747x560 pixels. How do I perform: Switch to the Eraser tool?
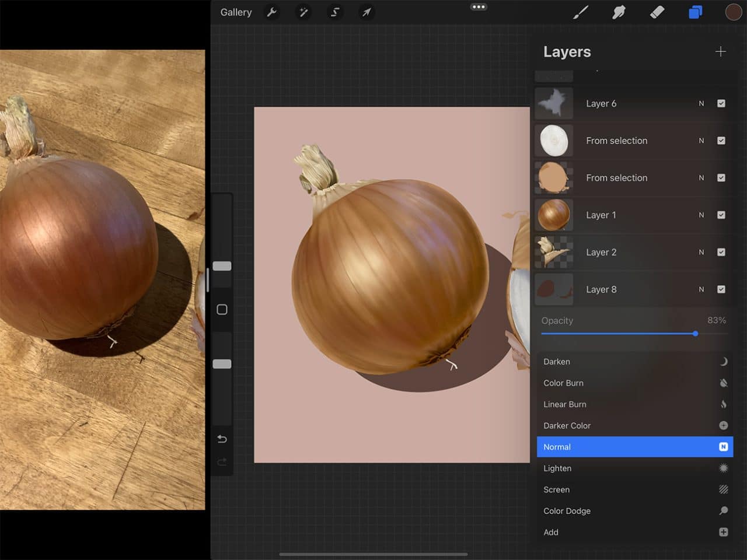[657, 12]
